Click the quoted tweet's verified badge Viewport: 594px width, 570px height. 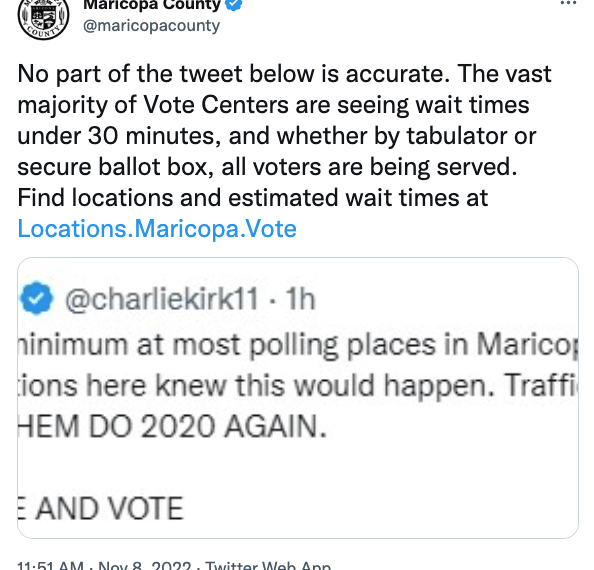click(36, 298)
